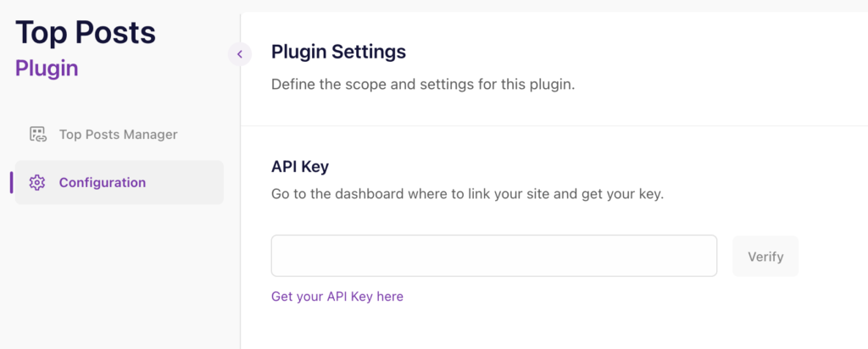Select the Configuration menu label
This screenshot has width=868, height=349.
point(103,182)
